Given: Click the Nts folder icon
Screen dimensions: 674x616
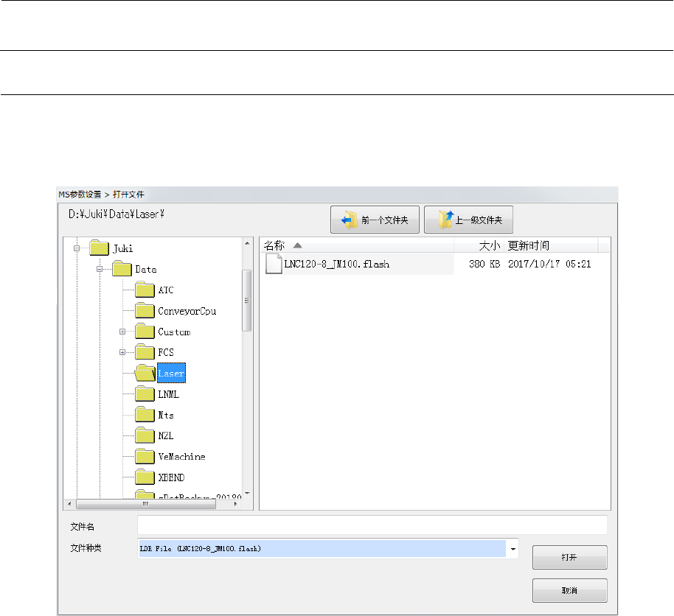Looking at the screenshot, I should [145, 415].
